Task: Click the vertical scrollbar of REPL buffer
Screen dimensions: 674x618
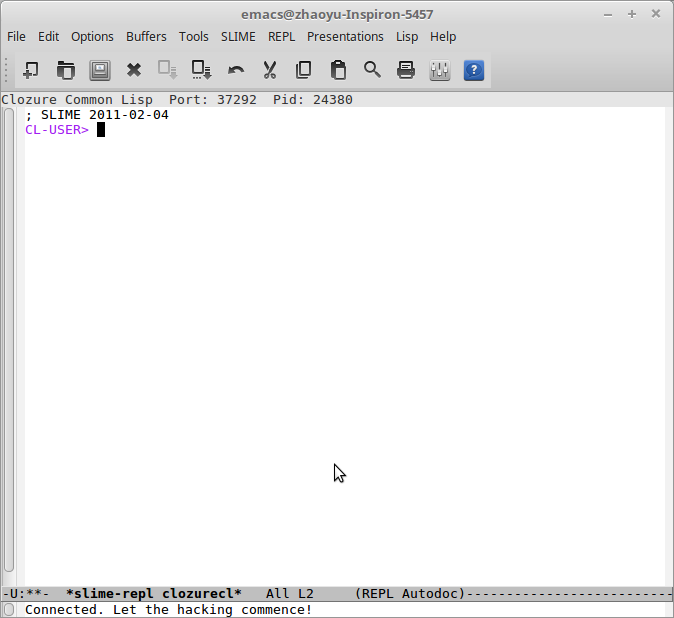Action: (x=9, y=340)
